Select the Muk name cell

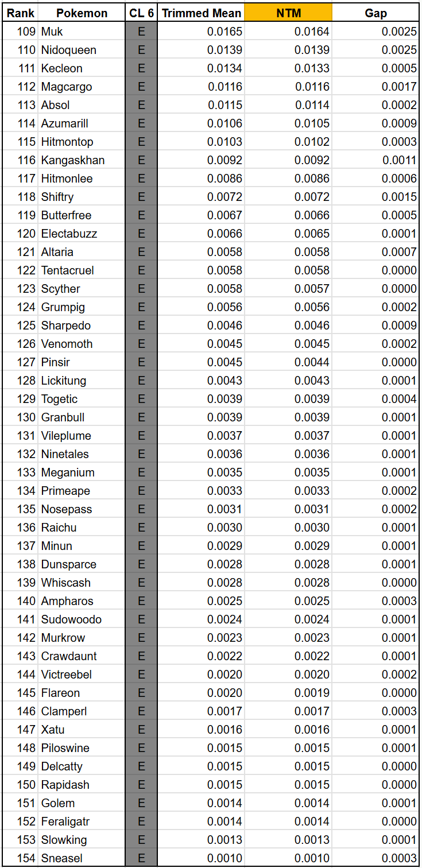tap(82, 32)
